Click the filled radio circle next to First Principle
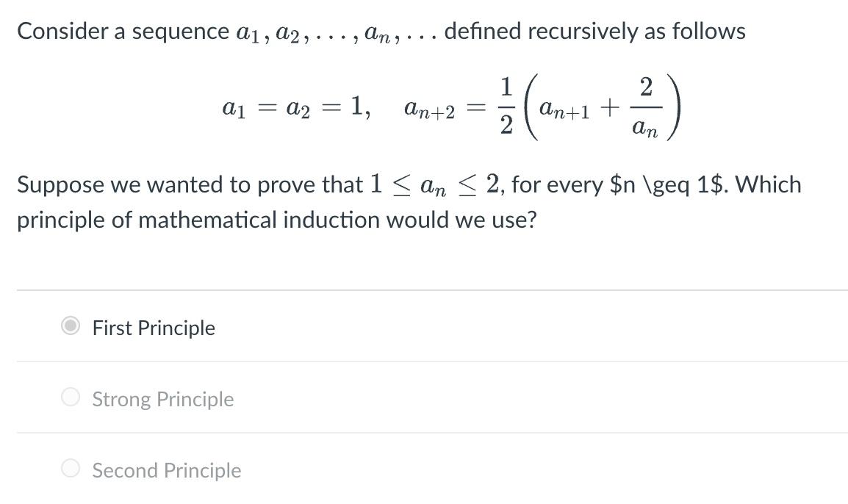Screen dimensions: 848x504 click(71, 325)
